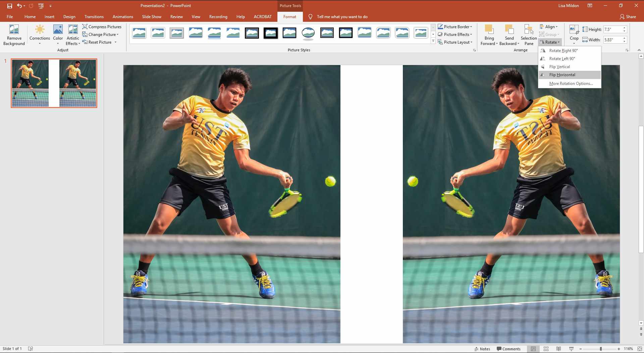Click zoom out minus button
Screen dimensions: 644x353
pos(581,349)
